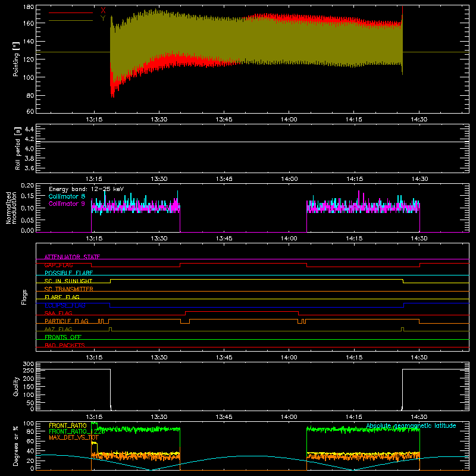The width and height of the screenshot is (476, 476).
Task: Click the 300 tick on the Quality axis
Action: click(29, 364)
